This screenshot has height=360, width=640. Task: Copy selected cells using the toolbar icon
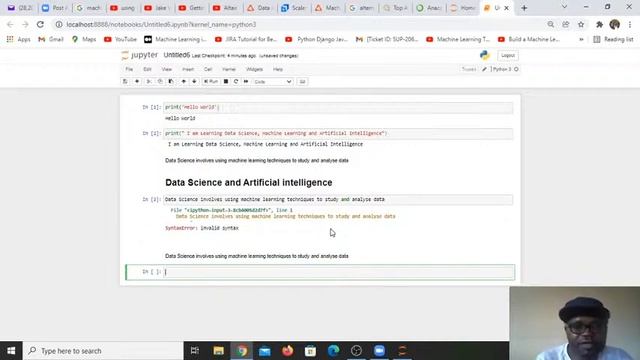coord(160,82)
